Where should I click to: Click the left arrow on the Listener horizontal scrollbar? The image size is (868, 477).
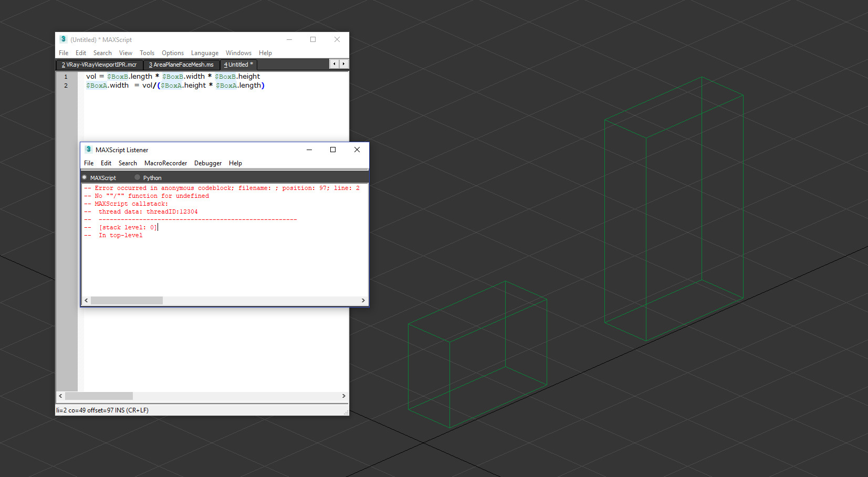tap(86, 300)
